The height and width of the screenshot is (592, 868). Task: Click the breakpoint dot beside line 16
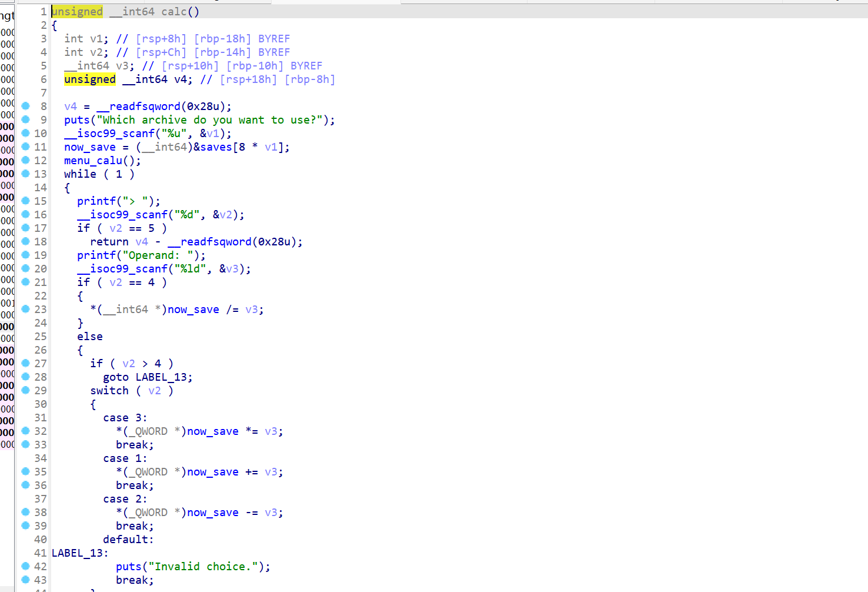coord(25,214)
